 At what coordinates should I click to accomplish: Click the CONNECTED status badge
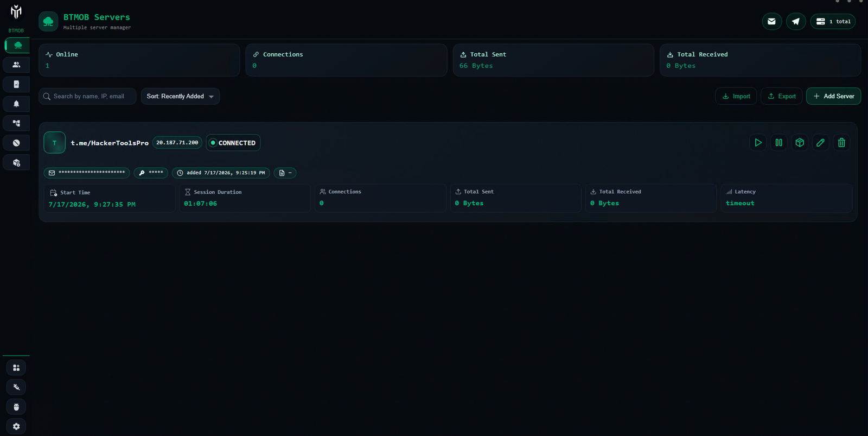click(233, 143)
